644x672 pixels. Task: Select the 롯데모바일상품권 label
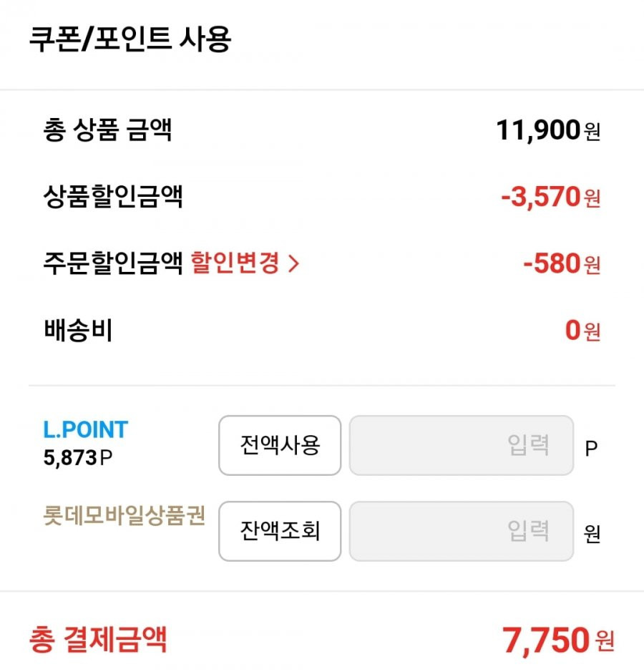pyautogui.click(x=125, y=515)
